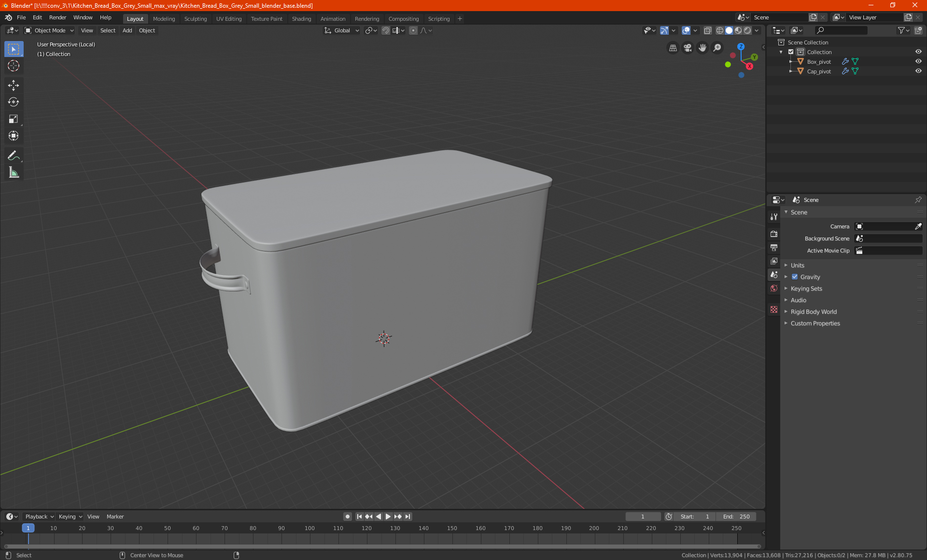Select the 3D Cursor tool
Image resolution: width=927 pixels, height=560 pixels.
[14, 66]
